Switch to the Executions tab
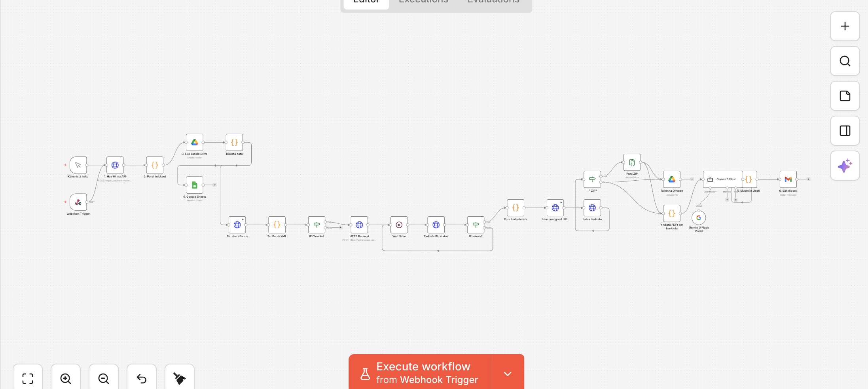 click(423, 2)
